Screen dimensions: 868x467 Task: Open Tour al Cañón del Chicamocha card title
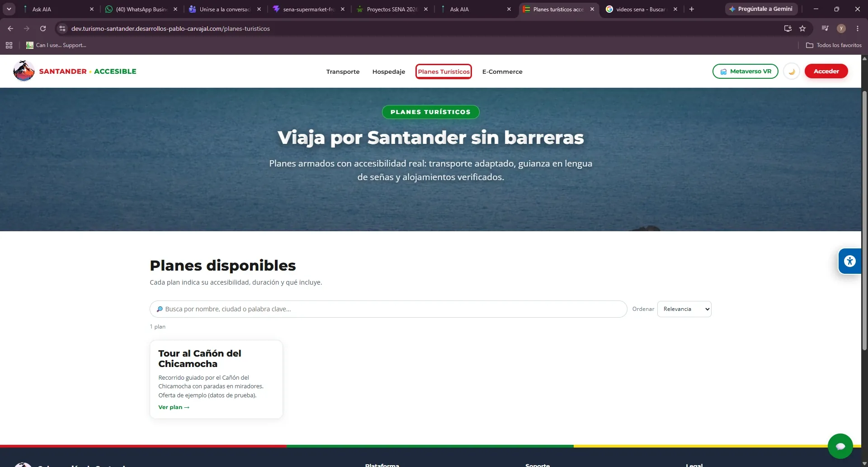pyautogui.click(x=200, y=358)
